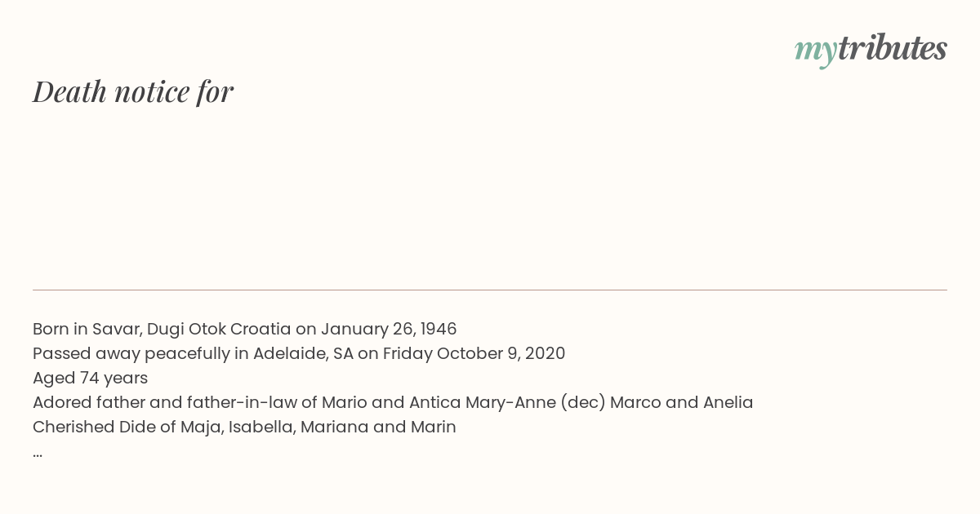Click the "Marco and Anelia" names
980x514 pixels.
pyautogui.click(x=682, y=402)
